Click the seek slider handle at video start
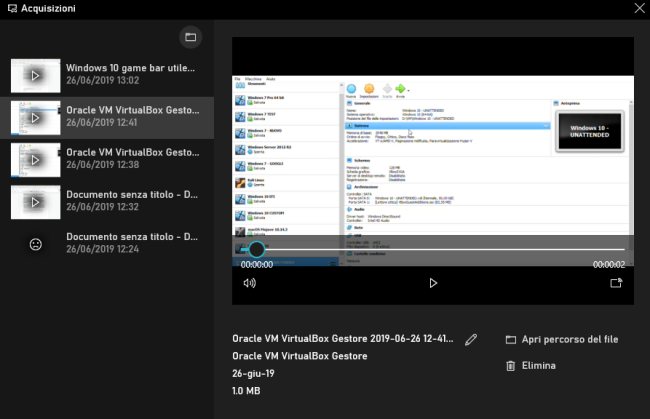Image resolution: width=650 pixels, height=419 pixels. [x=257, y=249]
